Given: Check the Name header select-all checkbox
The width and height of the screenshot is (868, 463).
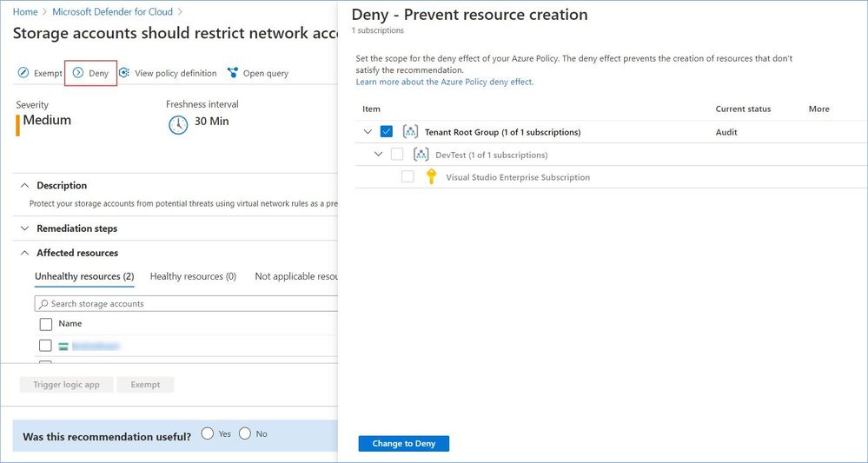Looking at the screenshot, I should tap(45, 324).
